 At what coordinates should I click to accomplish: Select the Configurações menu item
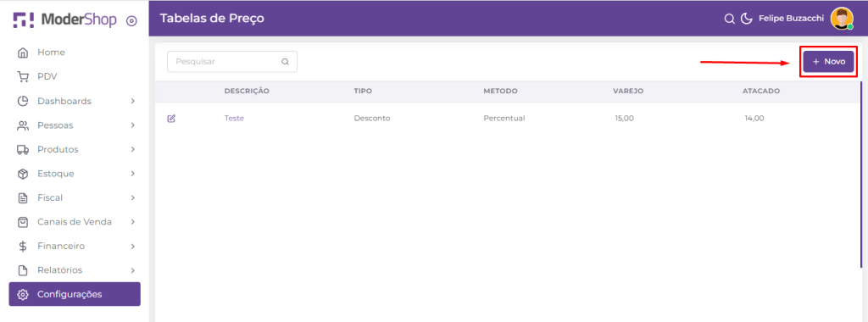pyautogui.click(x=75, y=294)
